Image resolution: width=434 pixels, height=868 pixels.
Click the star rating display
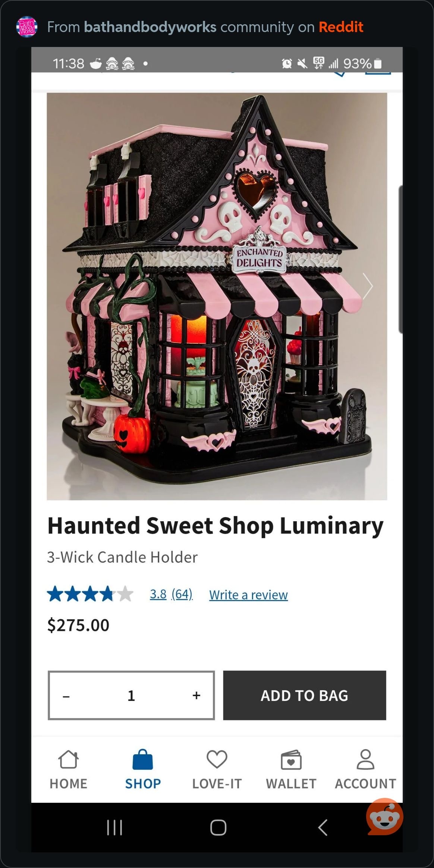[90, 594]
